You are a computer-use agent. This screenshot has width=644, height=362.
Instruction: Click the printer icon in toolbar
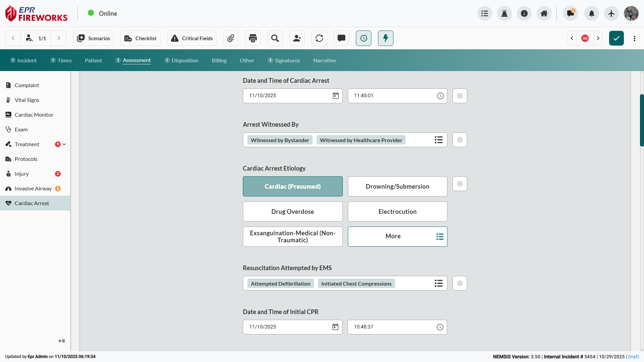[x=253, y=38]
